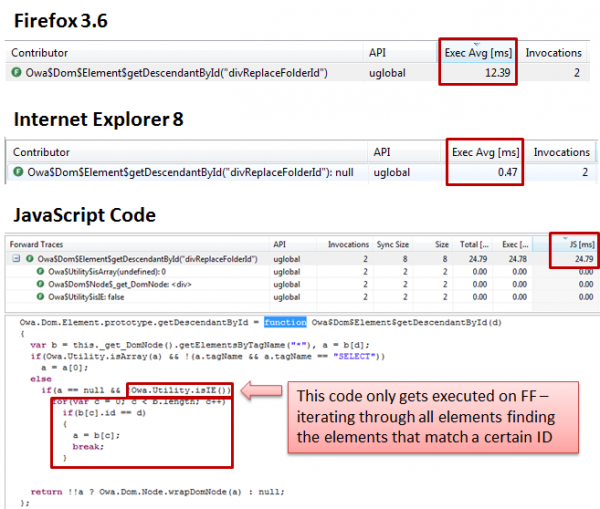Viewport: 600px width, 509px height.
Task: Click the green function icon in Firefox row
Action: click(x=16, y=72)
